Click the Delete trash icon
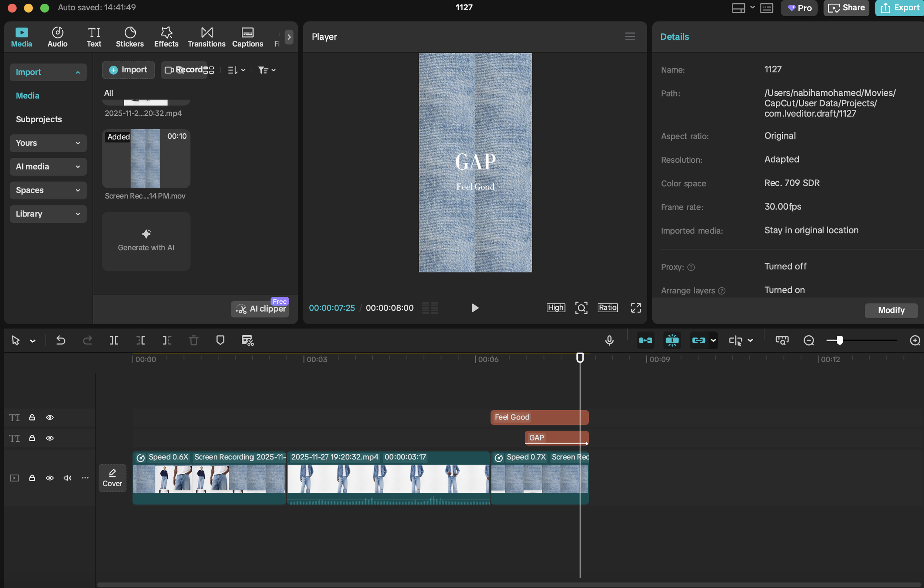 pos(194,340)
